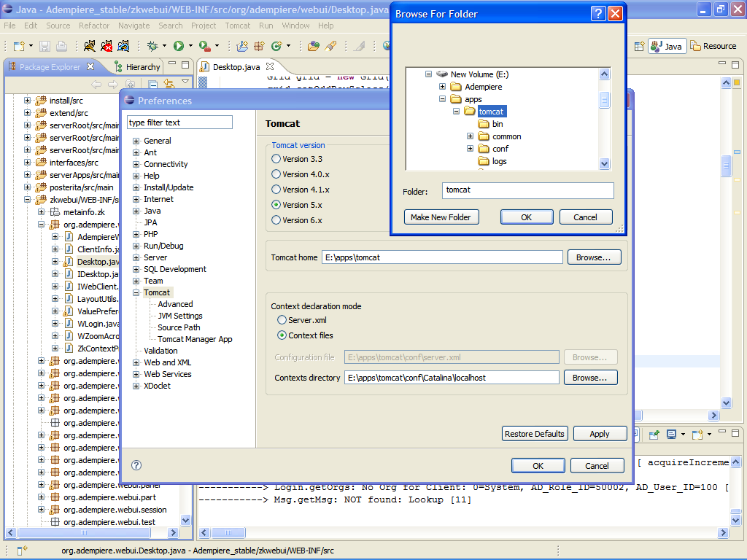This screenshot has height=560, width=747.
Task: Collapse the Tomcat preferences node
Action: (x=136, y=293)
